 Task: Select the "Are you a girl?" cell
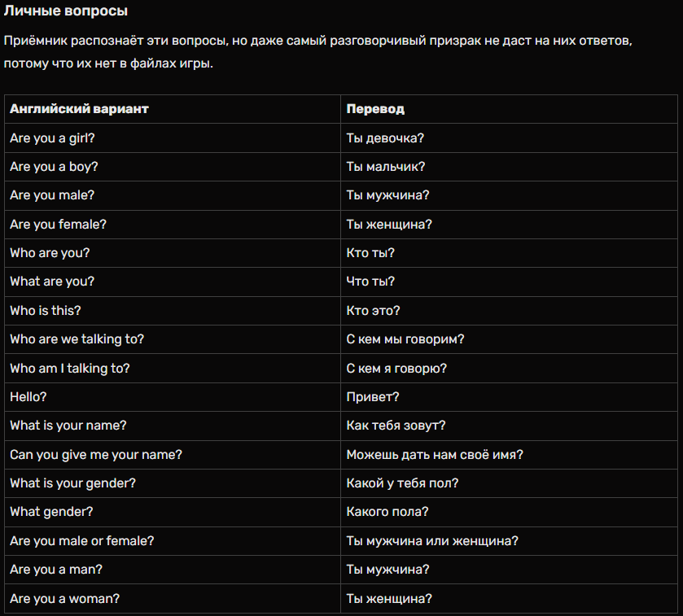click(52, 138)
